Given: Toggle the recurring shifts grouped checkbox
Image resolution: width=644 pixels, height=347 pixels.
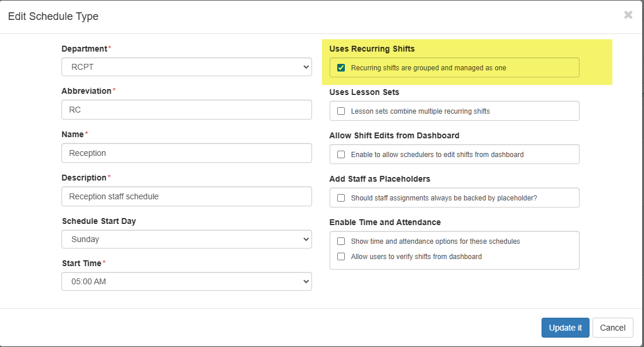Looking at the screenshot, I should tap(341, 68).
